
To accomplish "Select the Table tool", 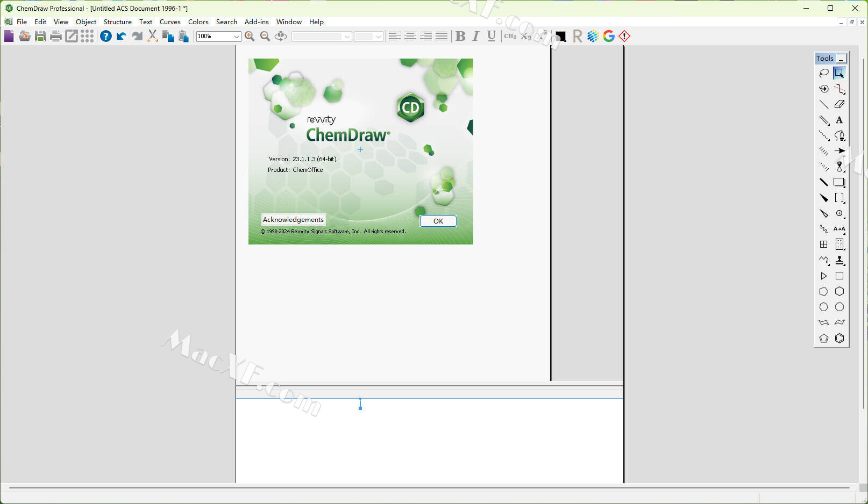I will [x=823, y=244].
